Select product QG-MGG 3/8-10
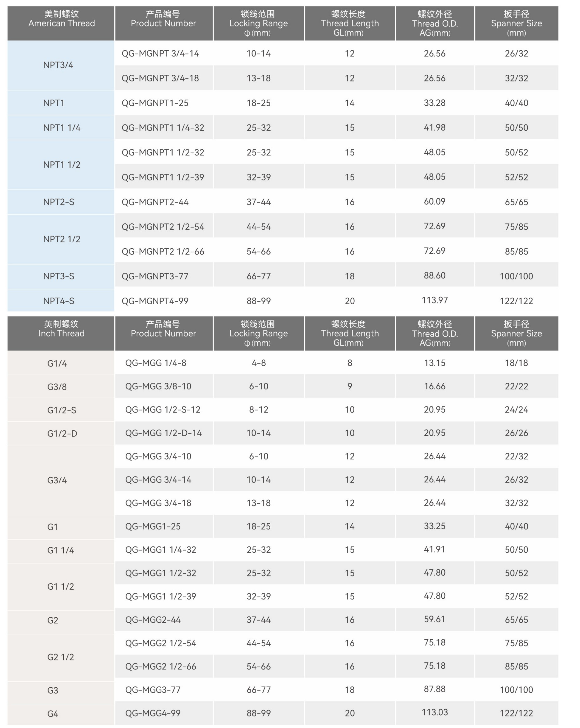 pos(158,386)
